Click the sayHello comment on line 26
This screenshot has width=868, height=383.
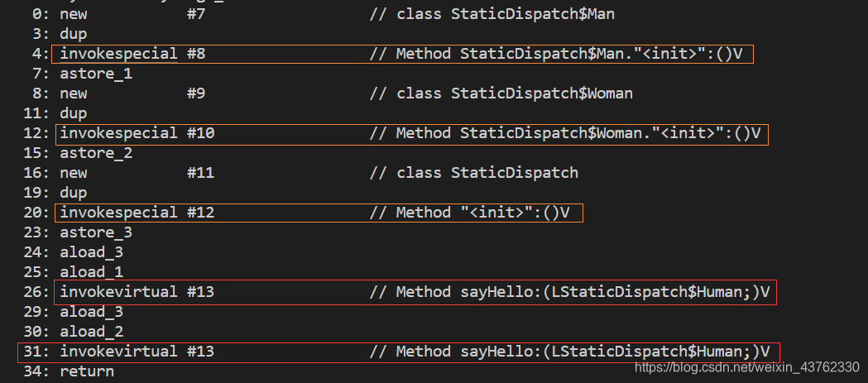[569, 292]
